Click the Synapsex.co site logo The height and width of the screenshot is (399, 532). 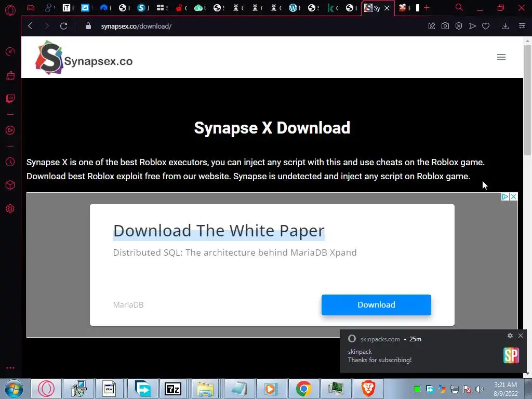click(84, 57)
